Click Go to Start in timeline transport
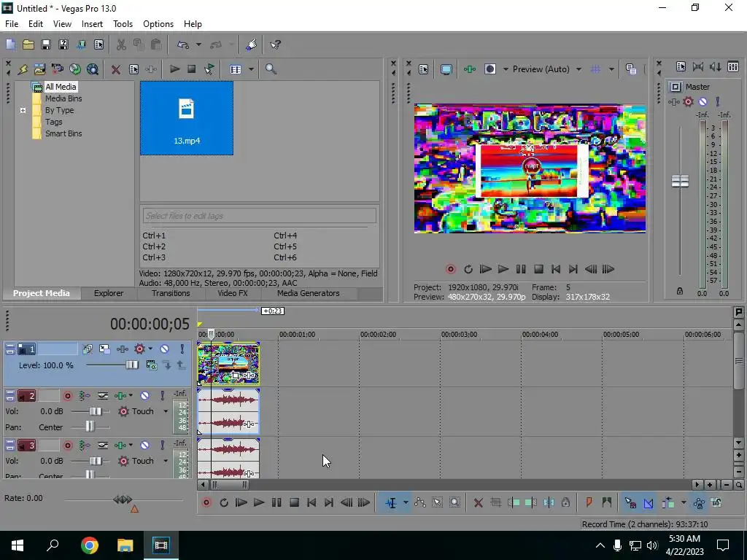The width and height of the screenshot is (747, 560). click(x=311, y=503)
